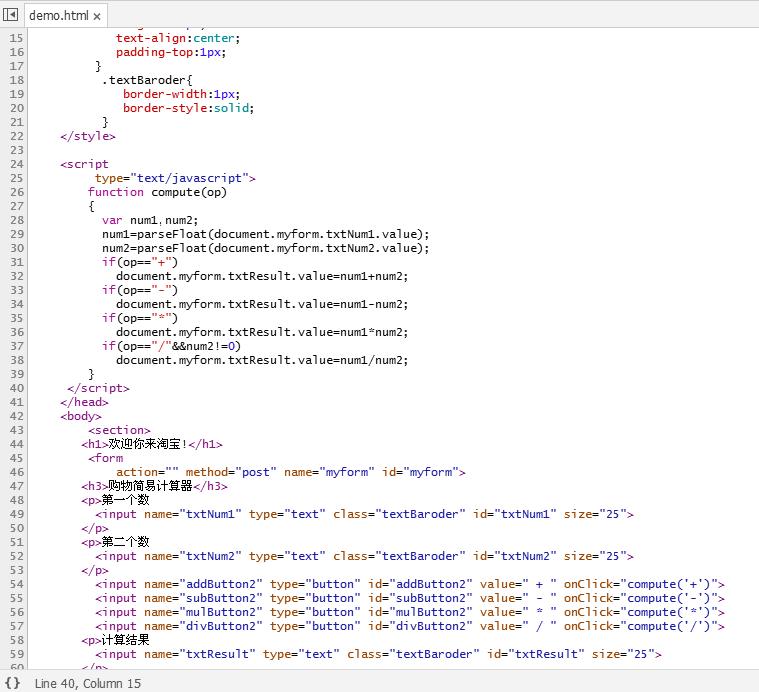
Task: Click the input name="divButton2" line
Action: 410,626
